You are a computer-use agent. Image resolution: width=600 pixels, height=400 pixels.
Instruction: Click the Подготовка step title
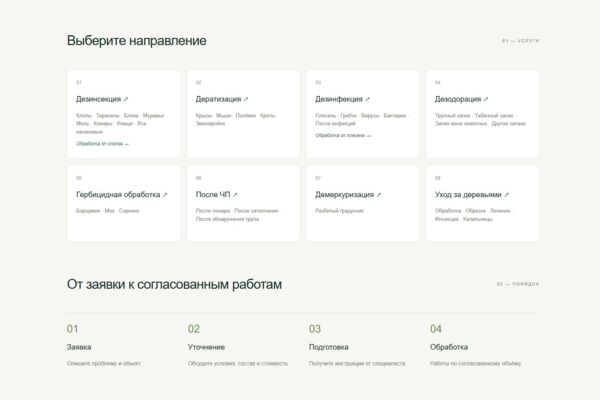[328, 347]
